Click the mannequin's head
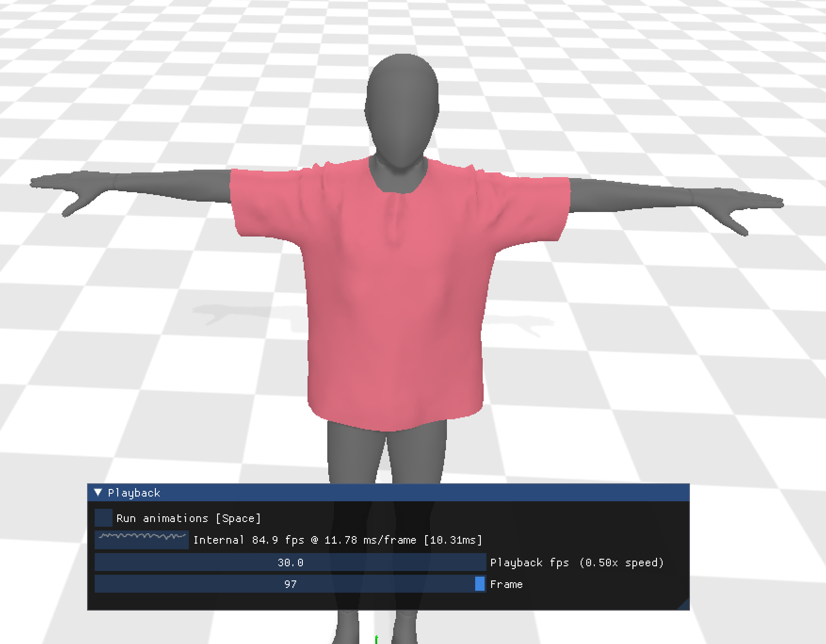The width and height of the screenshot is (826, 644). (400, 104)
